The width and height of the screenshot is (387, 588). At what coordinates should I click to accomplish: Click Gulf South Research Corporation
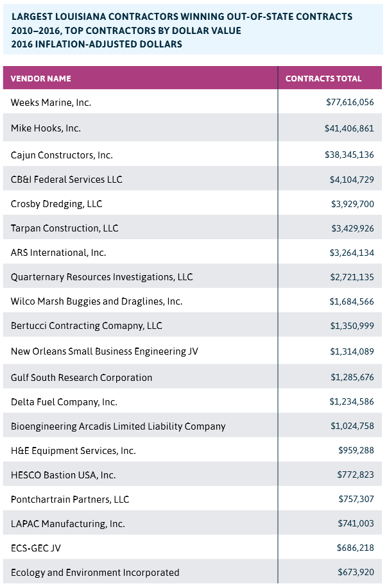(82, 378)
